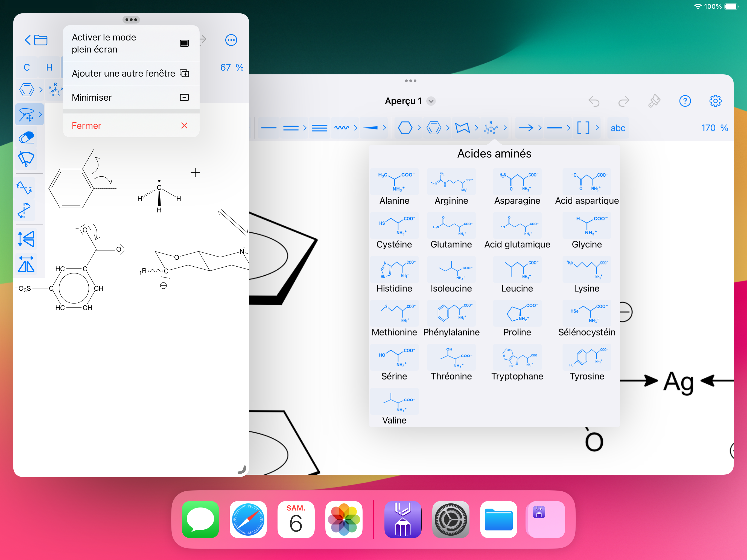The height and width of the screenshot is (560, 747).
Task: Open the settings gear in Aperçu window
Action: [715, 101]
